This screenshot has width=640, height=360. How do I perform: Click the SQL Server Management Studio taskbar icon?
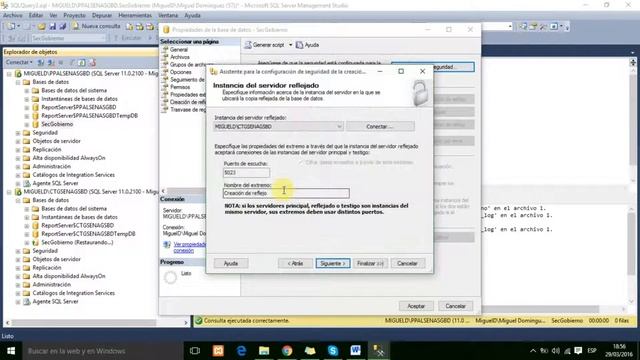coord(378,351)
